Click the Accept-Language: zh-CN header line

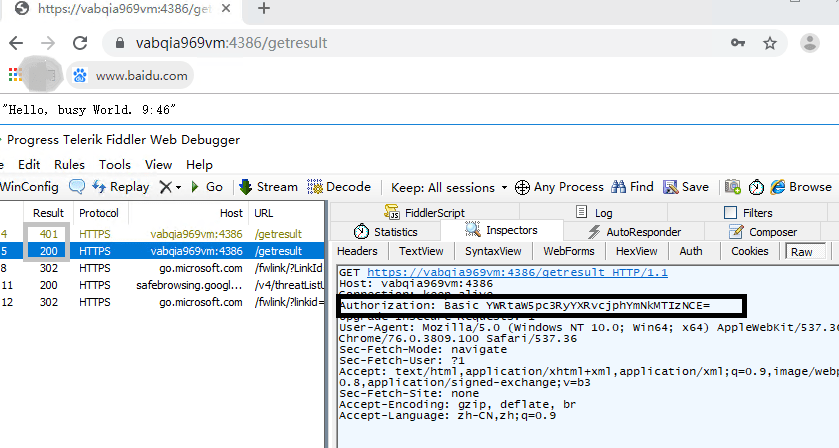tap(447, 415)
